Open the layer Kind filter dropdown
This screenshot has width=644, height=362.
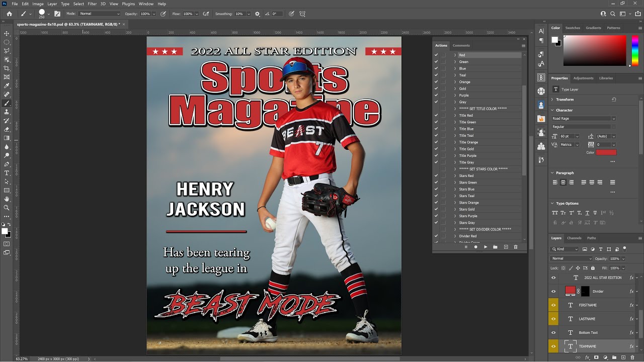click(565, 249)
